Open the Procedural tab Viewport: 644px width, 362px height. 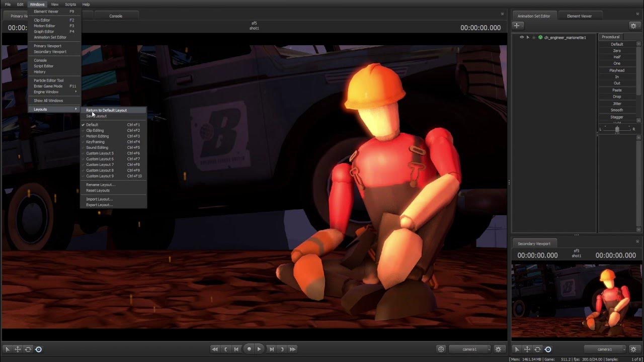pos(611,37)
